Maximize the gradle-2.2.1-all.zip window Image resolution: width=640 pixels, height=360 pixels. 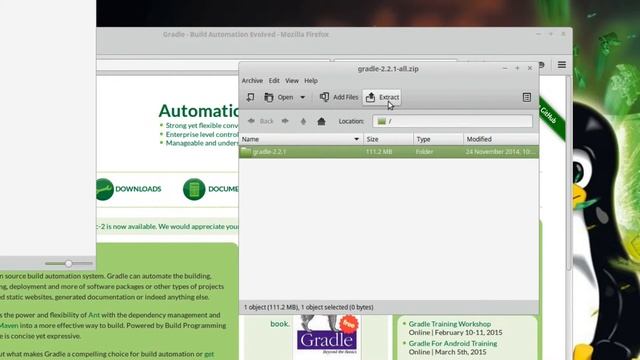tap(517, 68)
